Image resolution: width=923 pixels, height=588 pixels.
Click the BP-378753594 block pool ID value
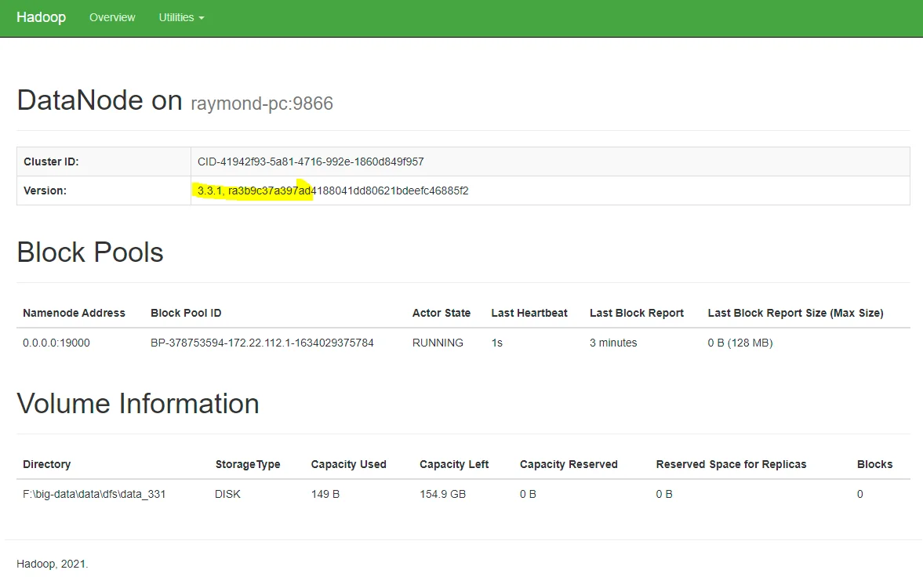(262, 343)
